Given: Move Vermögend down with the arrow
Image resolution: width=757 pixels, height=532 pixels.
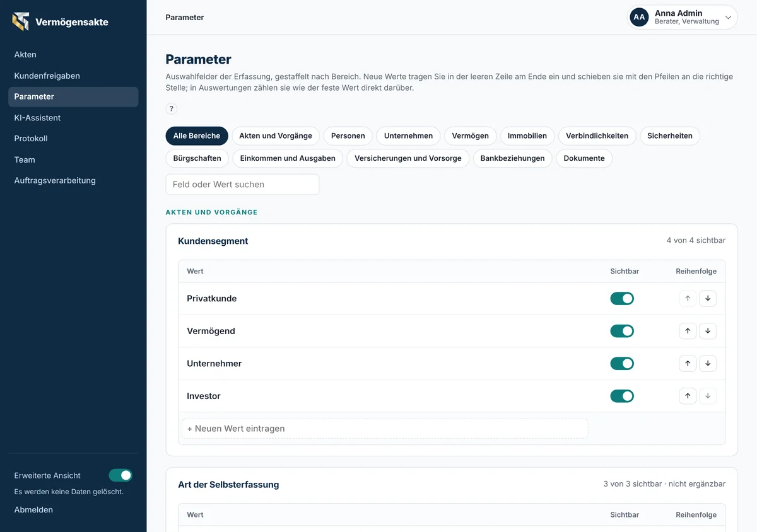Looking at the screenshot, I should tap(708, 331).
